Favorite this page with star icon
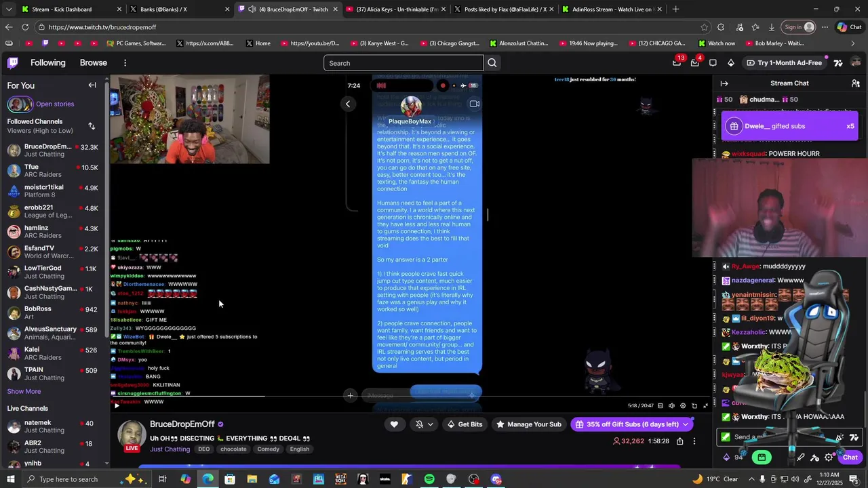Viewport: 868px width, 488px height. coord(705,27)
